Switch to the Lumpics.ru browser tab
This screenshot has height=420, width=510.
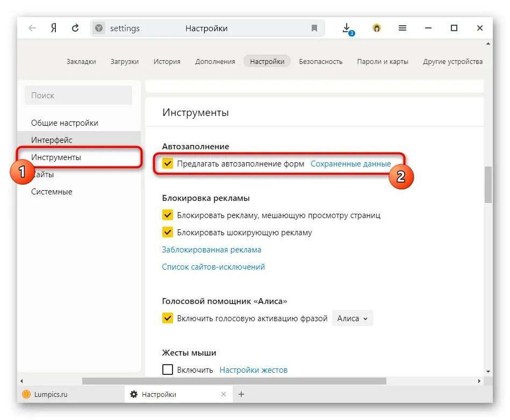[71, 394]
